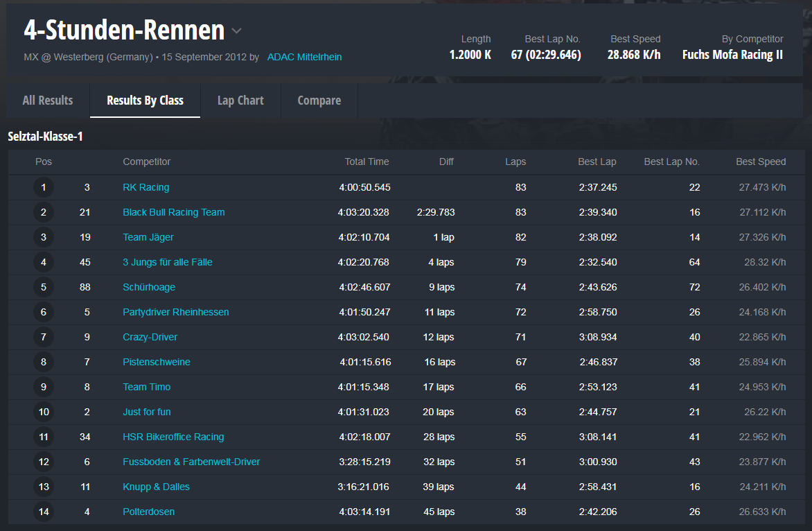Select the Pistenschweine competitor link
The height and width of the screenshot is (531, 812).
point(156,362)
